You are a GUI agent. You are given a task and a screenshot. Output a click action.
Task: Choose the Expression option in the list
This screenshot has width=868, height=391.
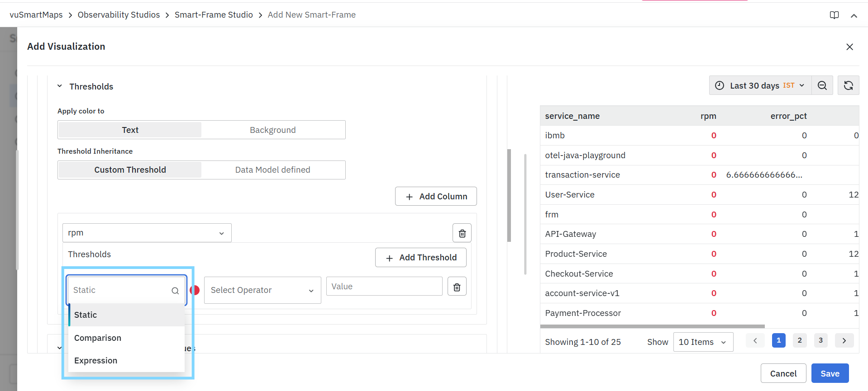pyautogui.click(x=127, y=361)
